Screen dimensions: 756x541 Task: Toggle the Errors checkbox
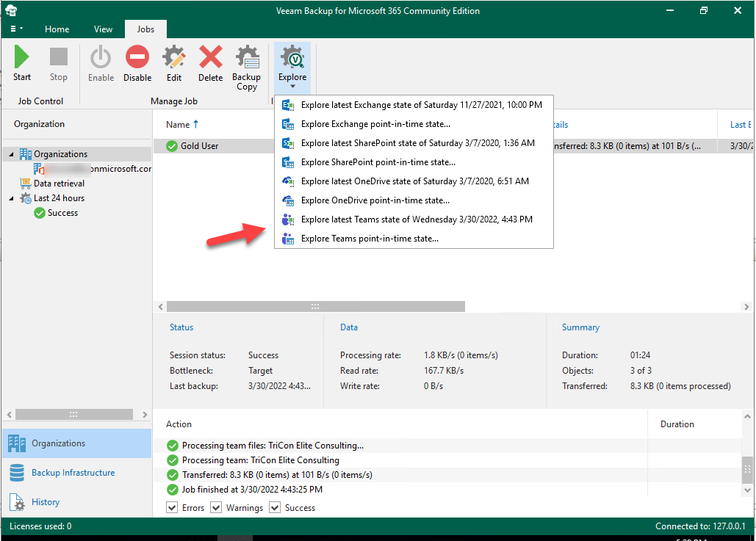172,508
